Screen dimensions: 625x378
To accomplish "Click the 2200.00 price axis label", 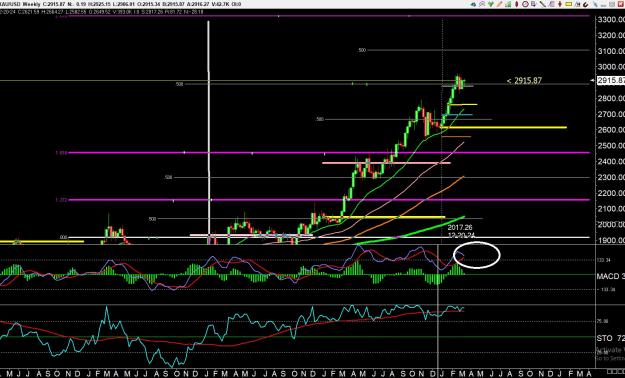I will 611,193.
